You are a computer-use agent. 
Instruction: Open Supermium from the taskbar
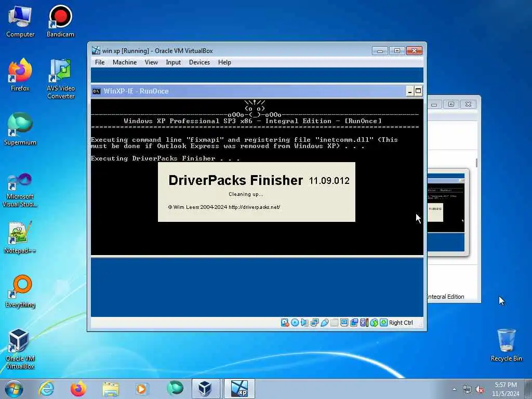pyautogui.click(x=175, y=389)
